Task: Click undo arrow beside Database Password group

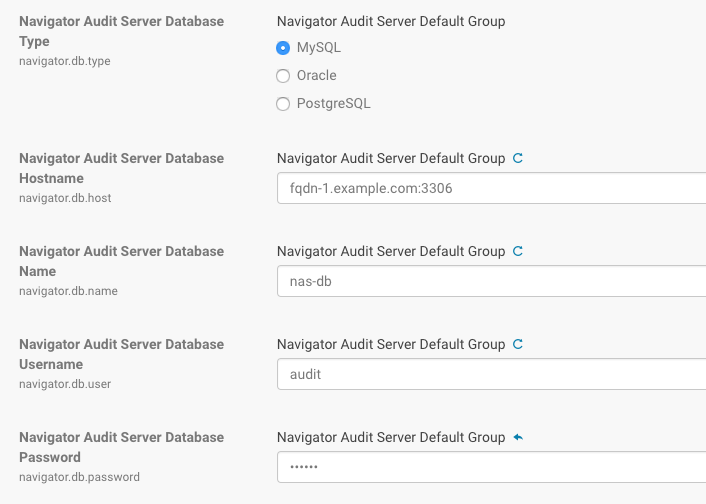Action: click(517, 437)
